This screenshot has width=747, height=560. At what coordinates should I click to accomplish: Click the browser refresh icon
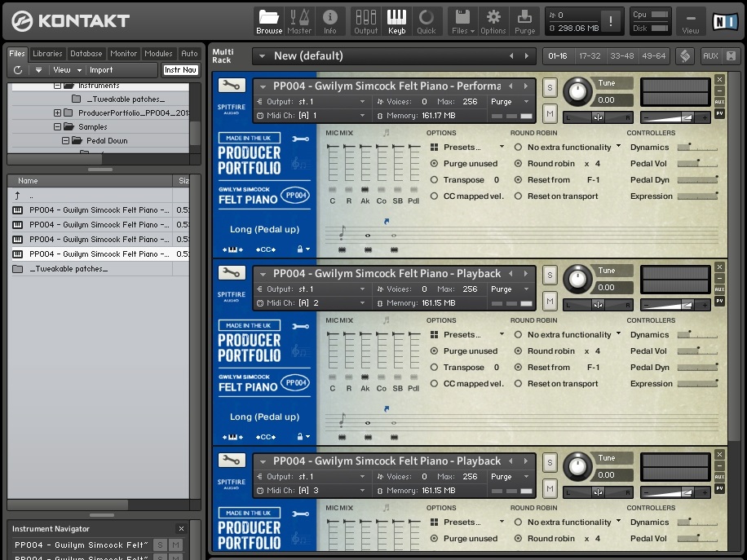18,70
